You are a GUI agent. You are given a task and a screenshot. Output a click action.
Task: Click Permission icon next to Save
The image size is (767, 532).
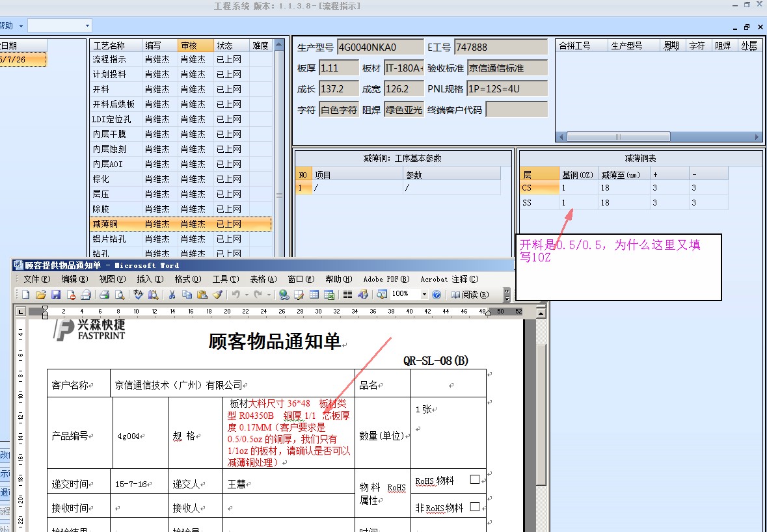tap(71, 295)
